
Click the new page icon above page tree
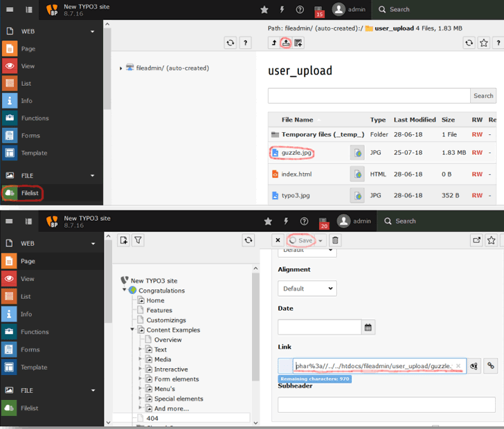(x=123, y=240)
